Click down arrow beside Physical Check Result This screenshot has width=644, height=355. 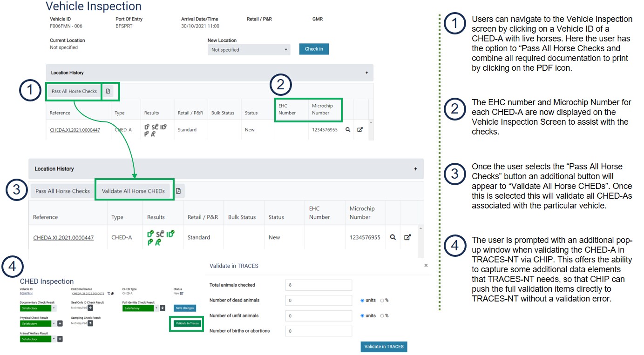(60, 323)
